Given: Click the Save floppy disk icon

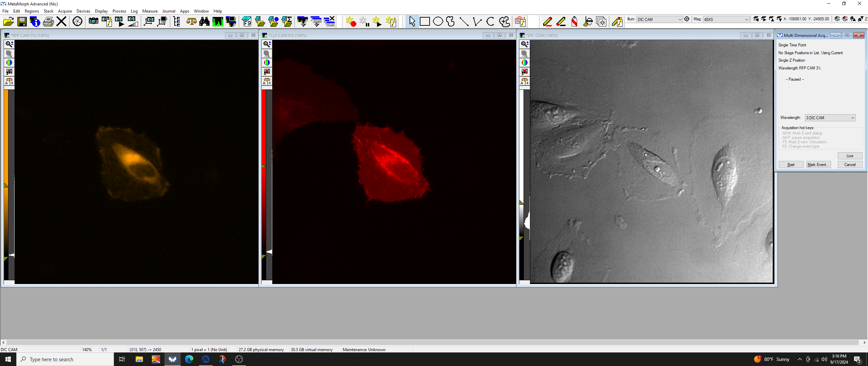Looking at the screenshot, I should click(22, 22).
